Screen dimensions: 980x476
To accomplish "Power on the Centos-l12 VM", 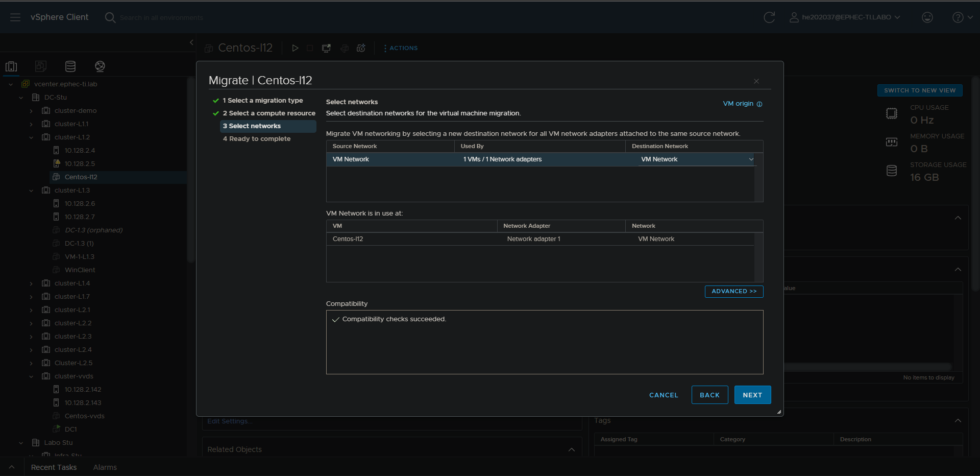I will coord(295,48).
